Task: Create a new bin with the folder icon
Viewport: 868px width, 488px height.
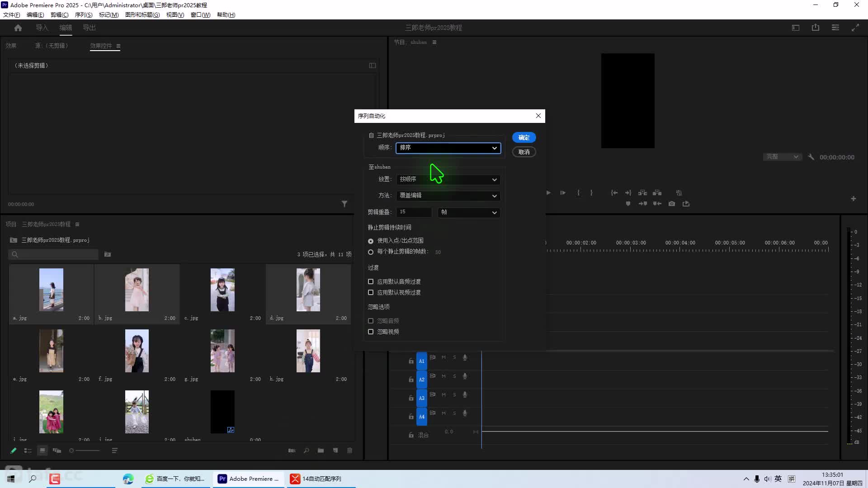Action: pyautogui.click(x=321, y=450)
